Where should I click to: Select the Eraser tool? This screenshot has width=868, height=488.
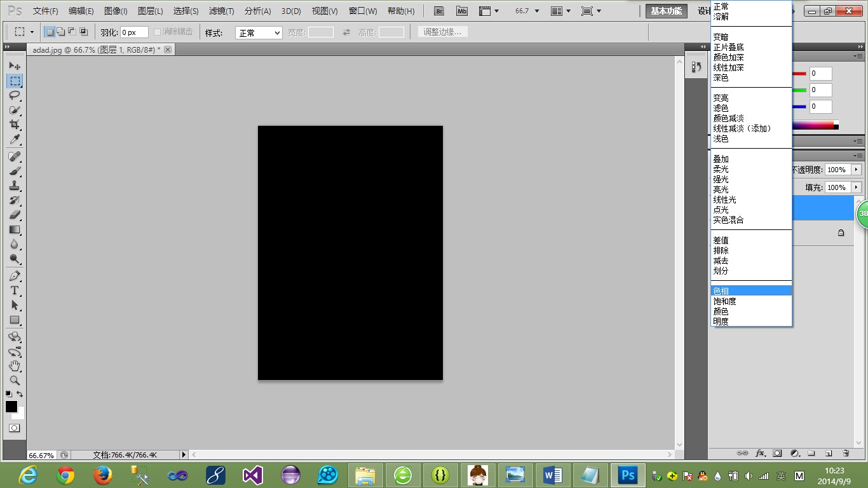pos(15,215)
